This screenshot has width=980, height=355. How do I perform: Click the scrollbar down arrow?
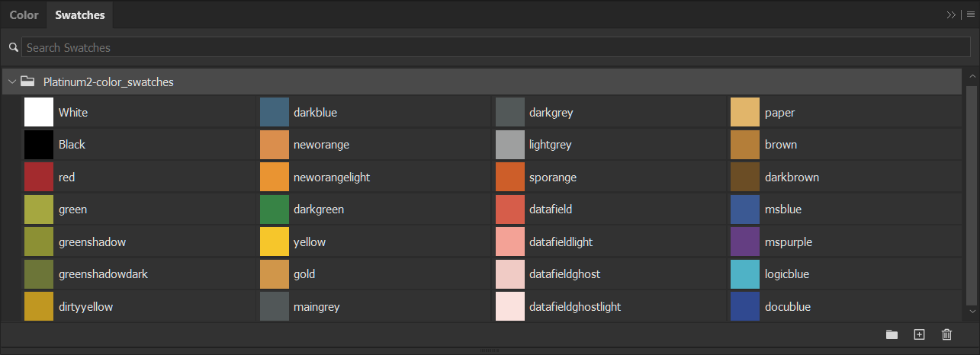tap(971, 311)
